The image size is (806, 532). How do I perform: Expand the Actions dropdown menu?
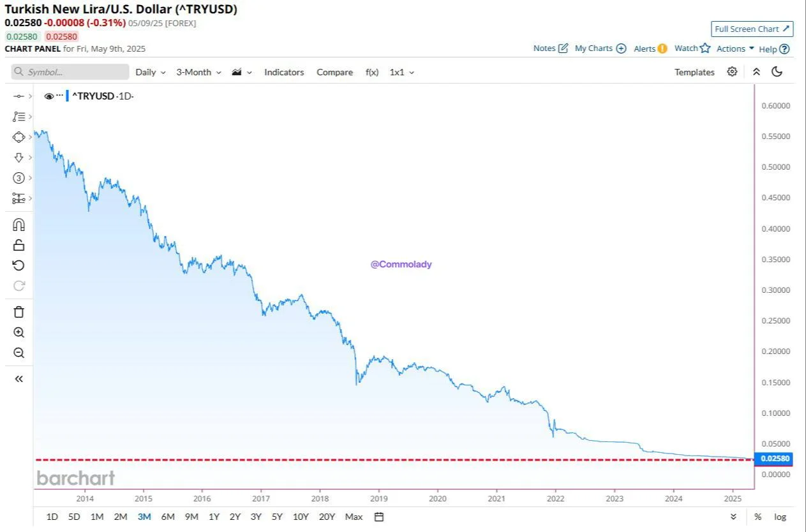tap(735, 48)
